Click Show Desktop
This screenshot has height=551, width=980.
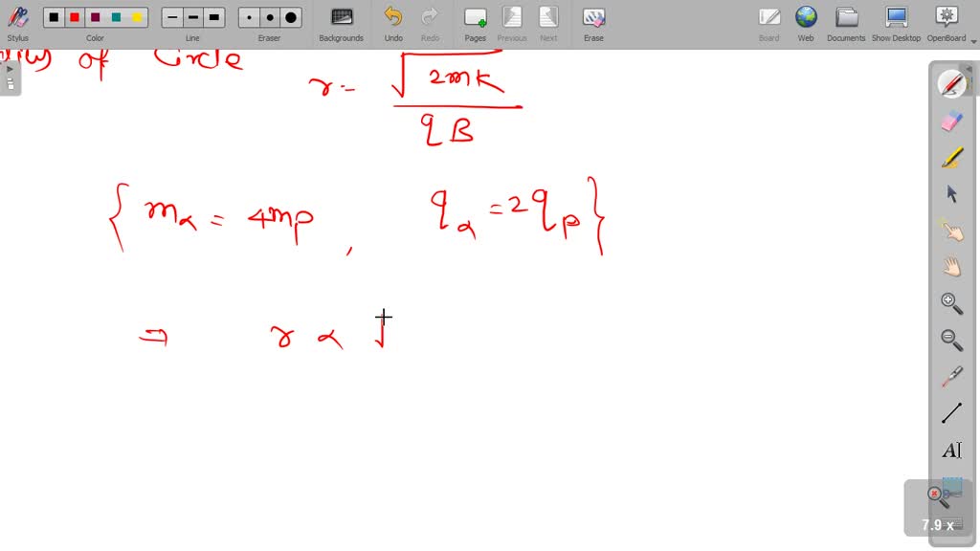(896, 23)
